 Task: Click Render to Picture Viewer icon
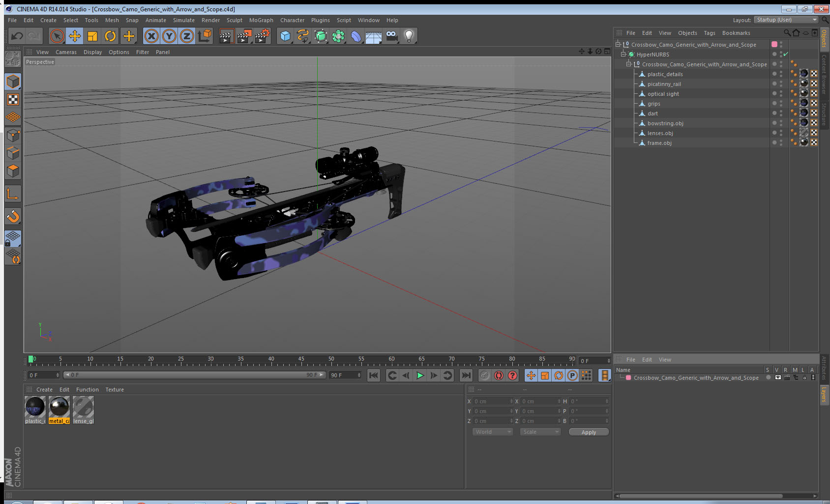point(244,36)
